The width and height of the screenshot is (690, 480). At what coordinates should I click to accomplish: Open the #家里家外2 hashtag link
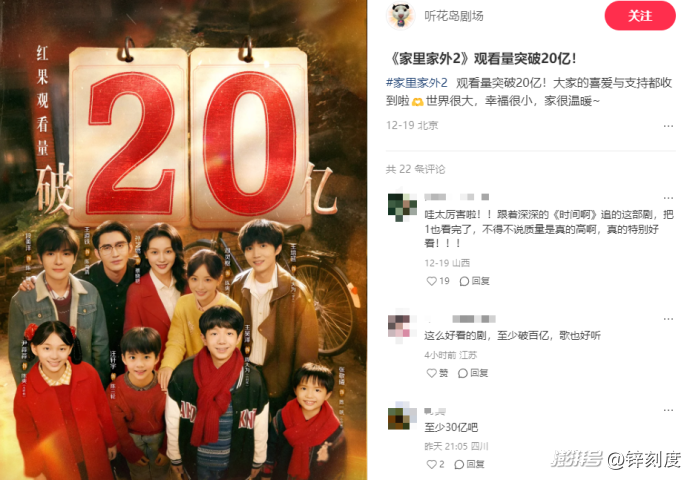coord(416,83)
